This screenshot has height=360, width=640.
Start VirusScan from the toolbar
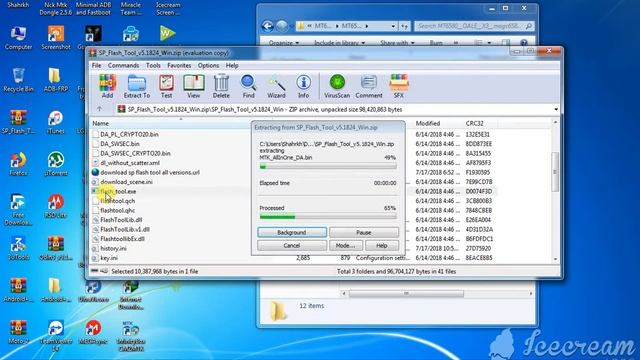click(x=337, y=86)
